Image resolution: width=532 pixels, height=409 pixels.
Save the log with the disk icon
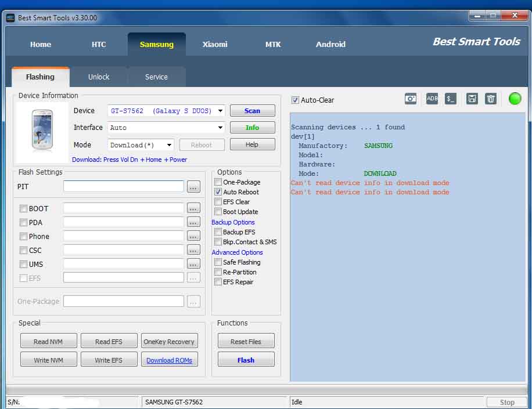coord(472,99)
